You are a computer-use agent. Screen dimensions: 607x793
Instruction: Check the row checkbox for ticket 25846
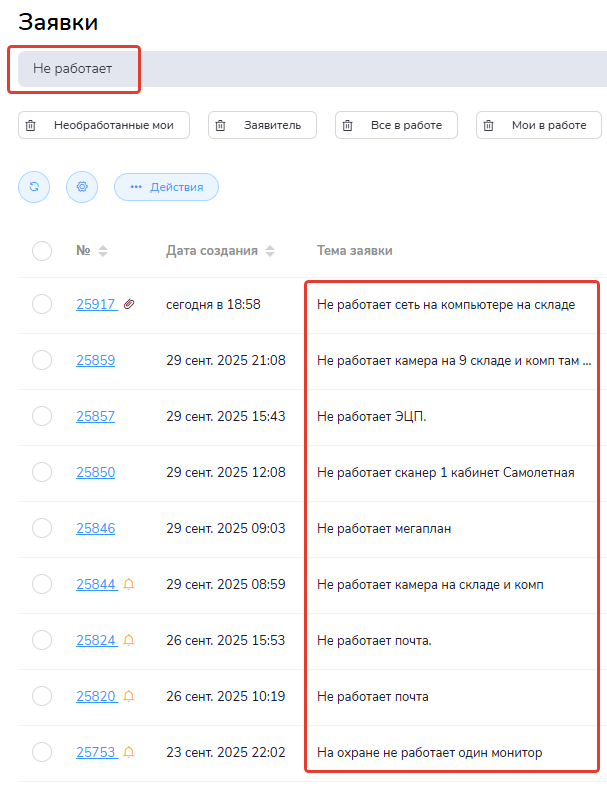(42, 528)
